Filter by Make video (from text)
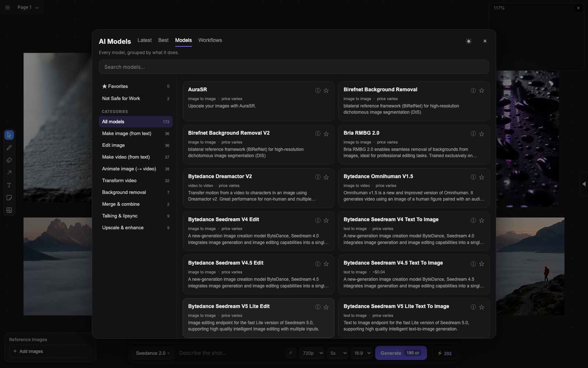This screenshot has width=588, height=368. tap(136, 157)
